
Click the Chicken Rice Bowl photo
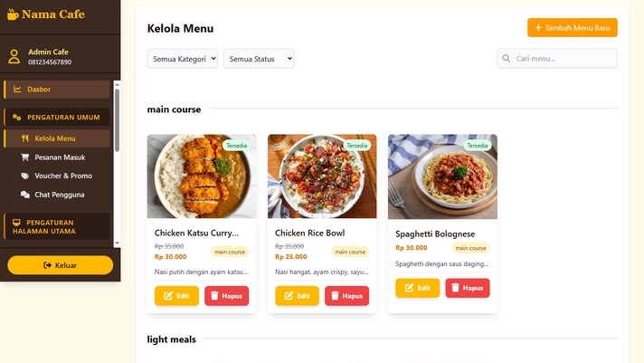tap(322, 177)
